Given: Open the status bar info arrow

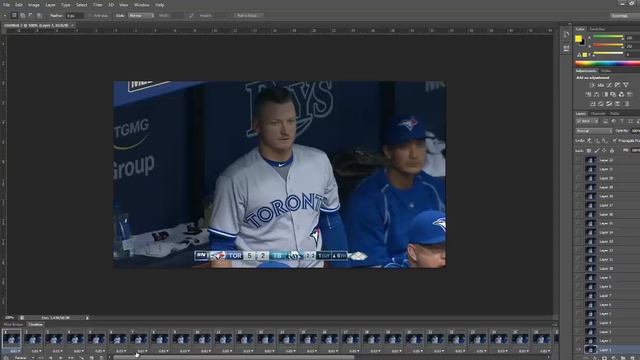Looking at the screenshot, I should coord(87,318).
